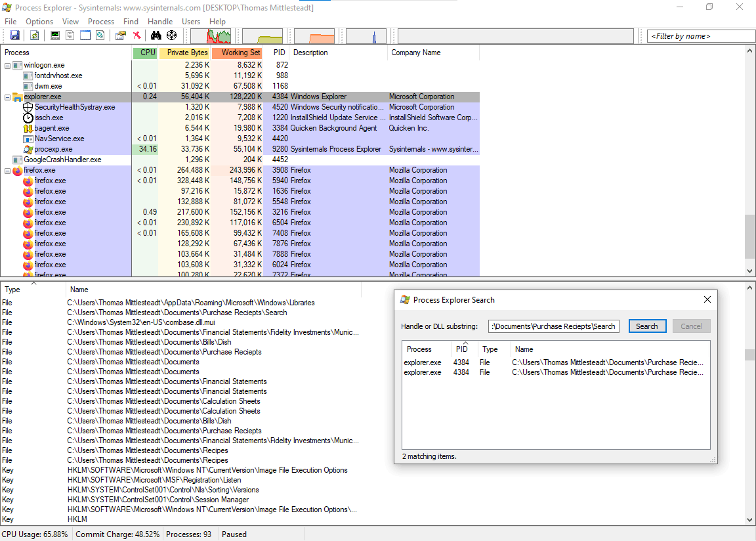The width and height of the screenshot is (756, 541).
Task: Open the Options menu
Action: click(x=39, y=22)
